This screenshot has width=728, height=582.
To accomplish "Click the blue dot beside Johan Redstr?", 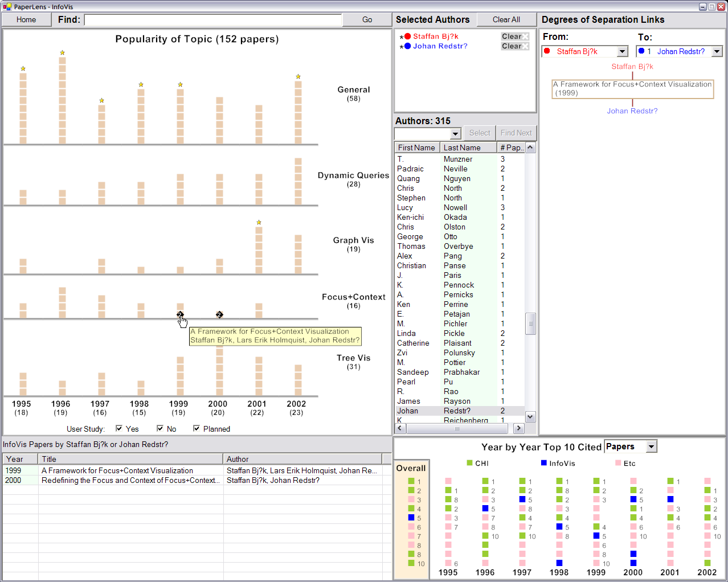I will [407, 46].
